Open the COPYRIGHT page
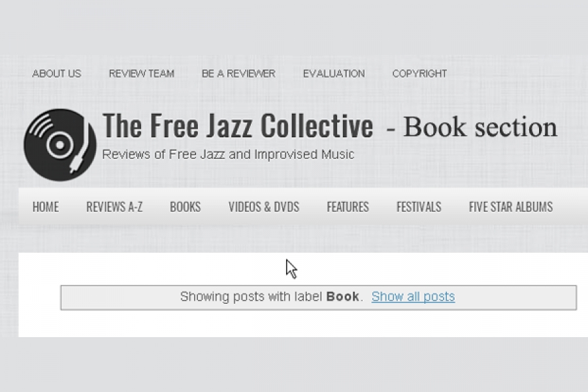The image size is (588, 392). (419, 74)
